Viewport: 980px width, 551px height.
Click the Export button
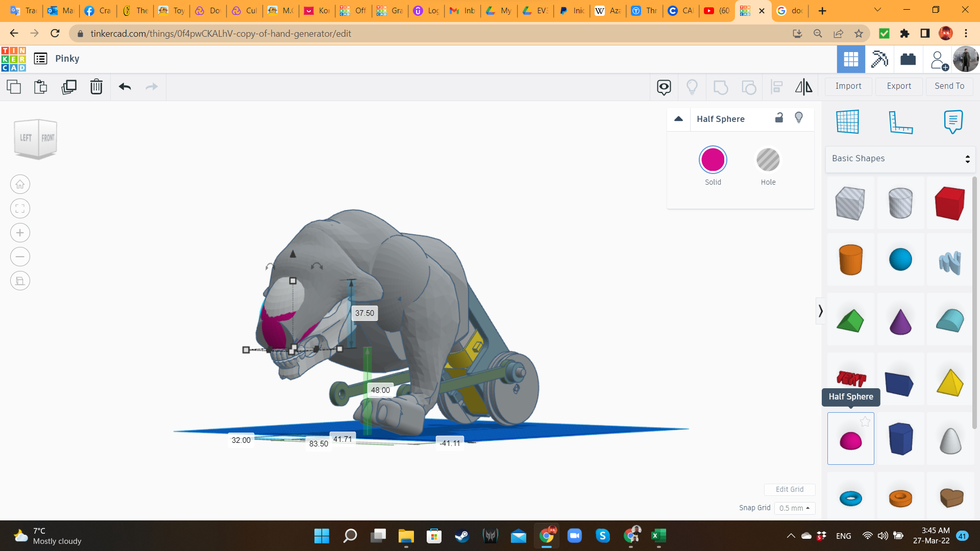tap(898, 86)
